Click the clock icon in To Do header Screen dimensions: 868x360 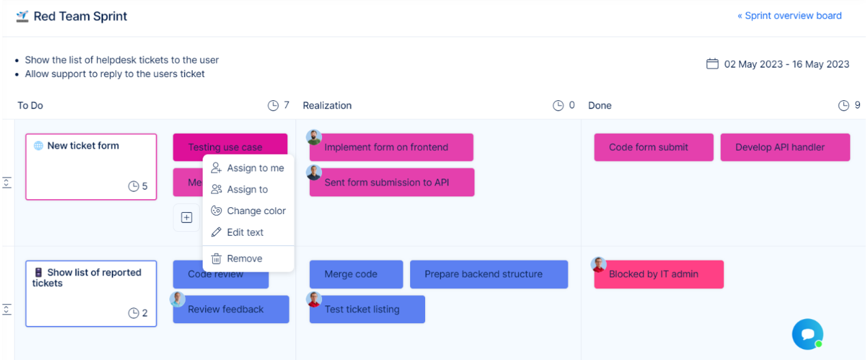[273, 105]
